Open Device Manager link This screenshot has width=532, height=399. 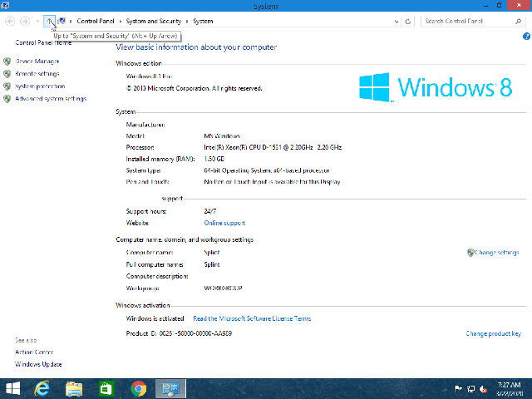coord(37,62)
